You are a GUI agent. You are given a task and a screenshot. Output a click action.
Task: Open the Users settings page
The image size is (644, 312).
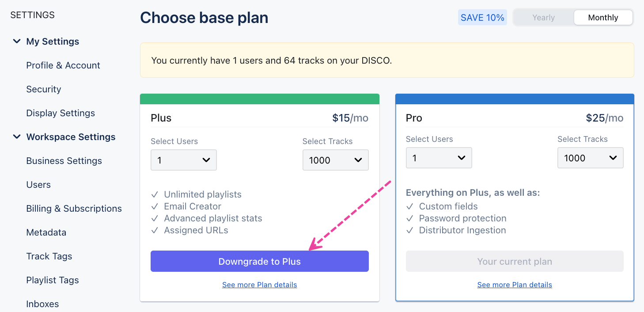(x=38, y=185)
